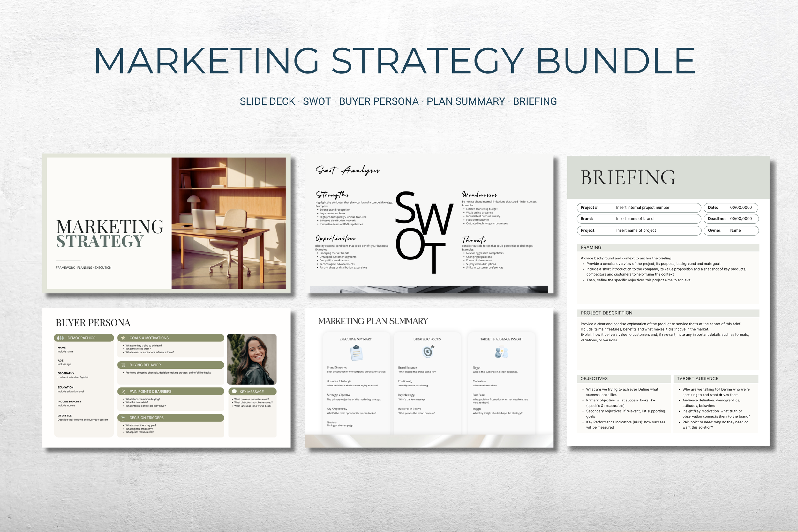Click the LIFESTYLE label in Demographics
The image size is (798, 532).
(x=64, y=416)
